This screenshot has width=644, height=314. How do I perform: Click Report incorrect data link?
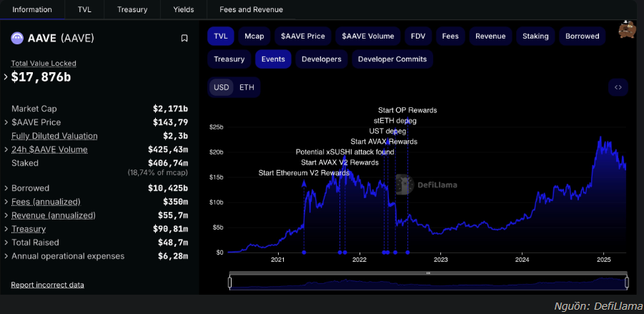point(48,285)
